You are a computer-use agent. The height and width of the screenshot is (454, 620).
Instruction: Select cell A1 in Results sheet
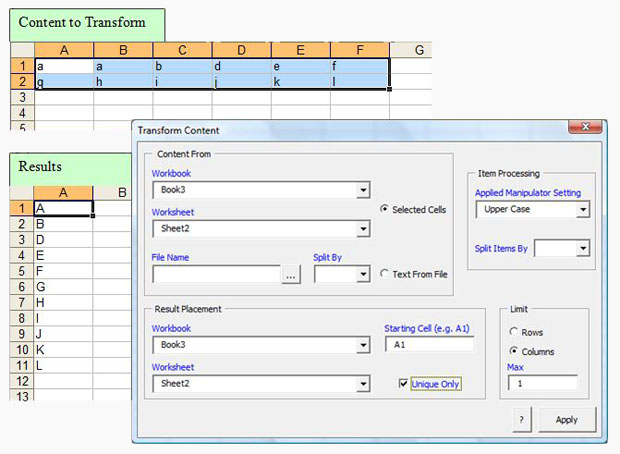coord(64,208)
